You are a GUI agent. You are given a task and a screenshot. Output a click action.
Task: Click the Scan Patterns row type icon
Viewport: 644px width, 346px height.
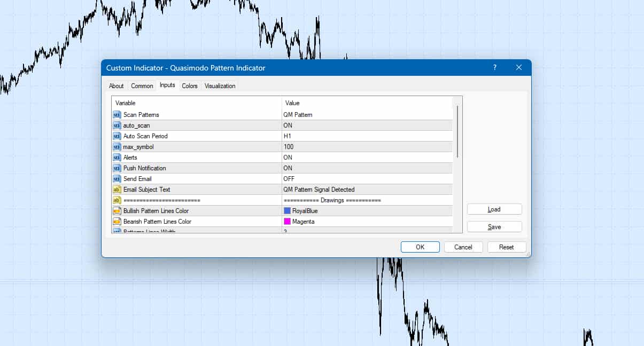[117, 115]
